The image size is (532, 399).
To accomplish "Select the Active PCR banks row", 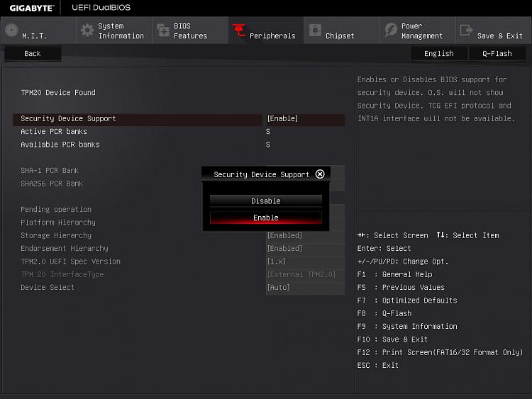I will 179,132.
